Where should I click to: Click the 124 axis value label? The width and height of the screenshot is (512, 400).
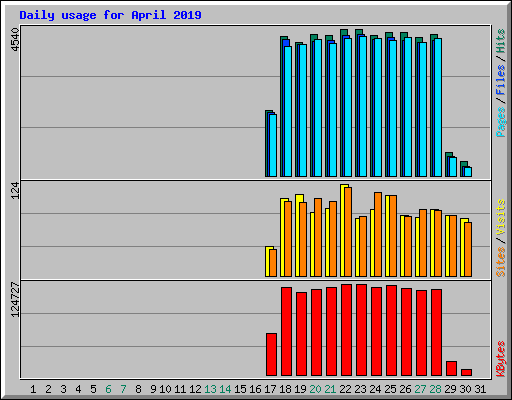(x=15, y=191)
